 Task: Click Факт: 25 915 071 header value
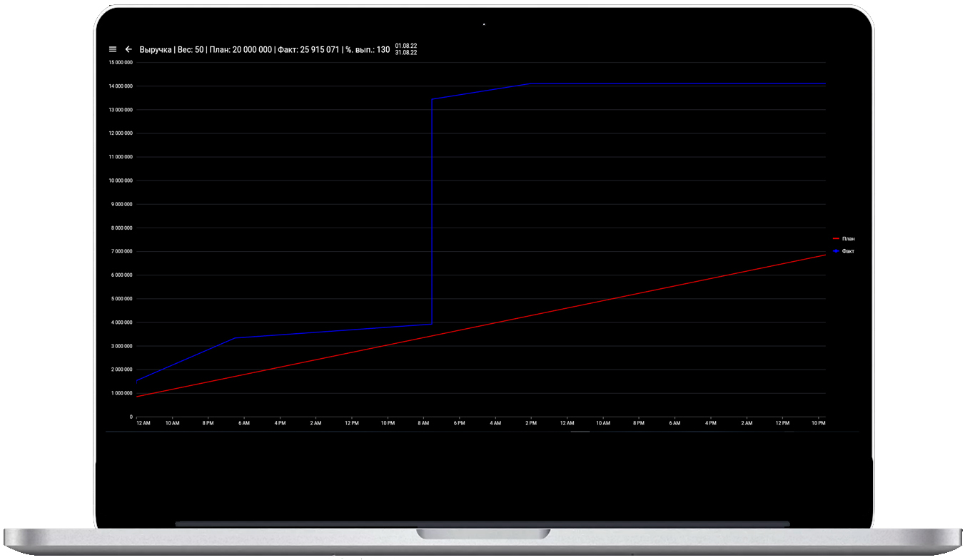coord(308,50)
